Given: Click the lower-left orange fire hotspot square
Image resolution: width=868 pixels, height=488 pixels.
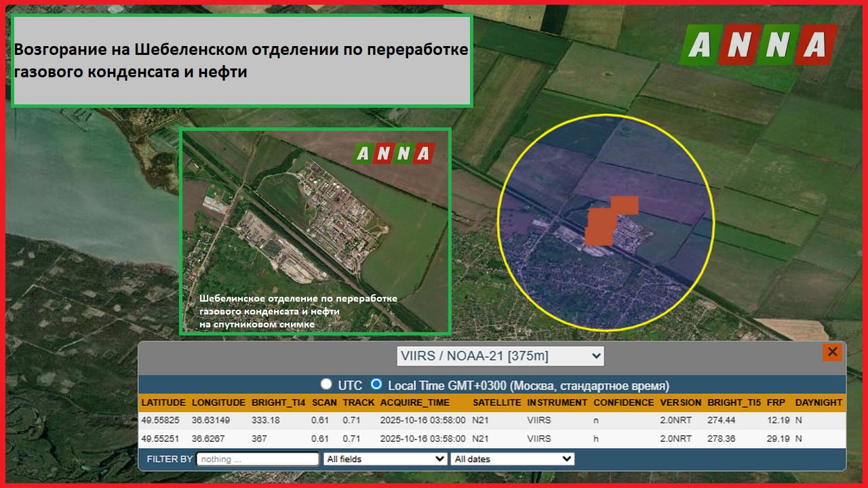Looking at the screenshot, I should pos(599,227).
